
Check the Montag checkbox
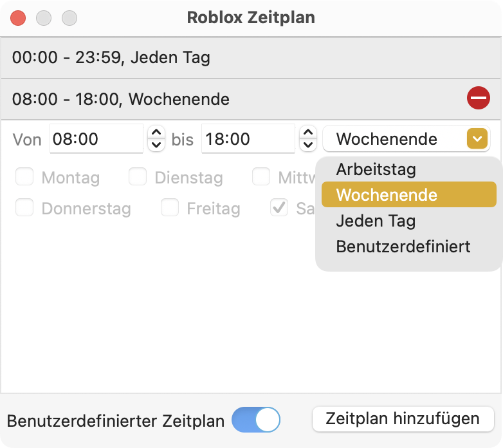click(24, 176)
